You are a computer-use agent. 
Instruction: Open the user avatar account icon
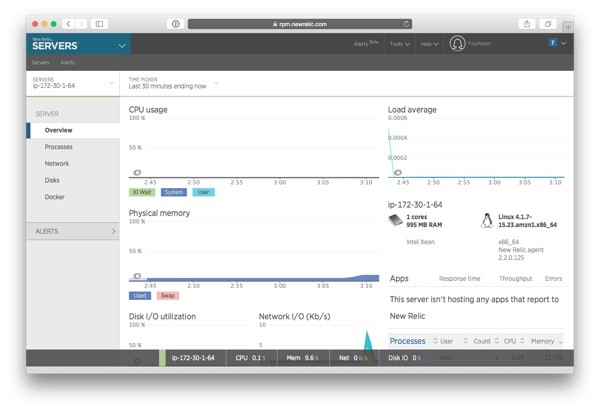pos(457,43)
